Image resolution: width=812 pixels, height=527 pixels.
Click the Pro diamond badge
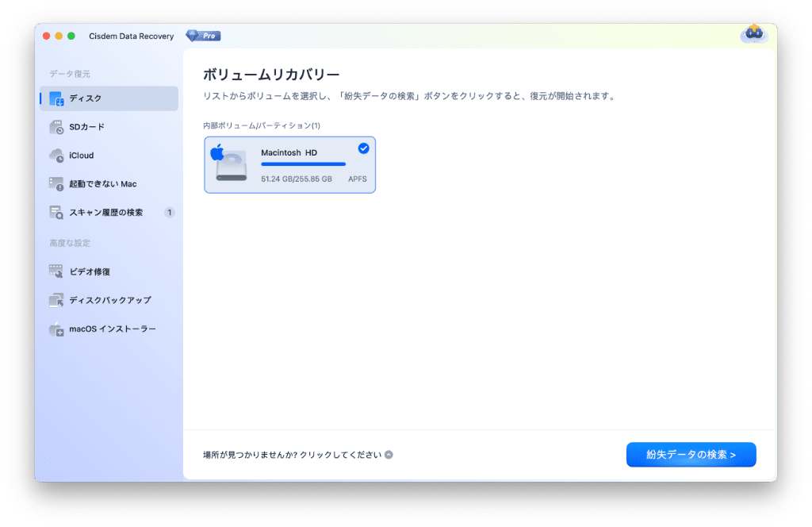(203, 36)
